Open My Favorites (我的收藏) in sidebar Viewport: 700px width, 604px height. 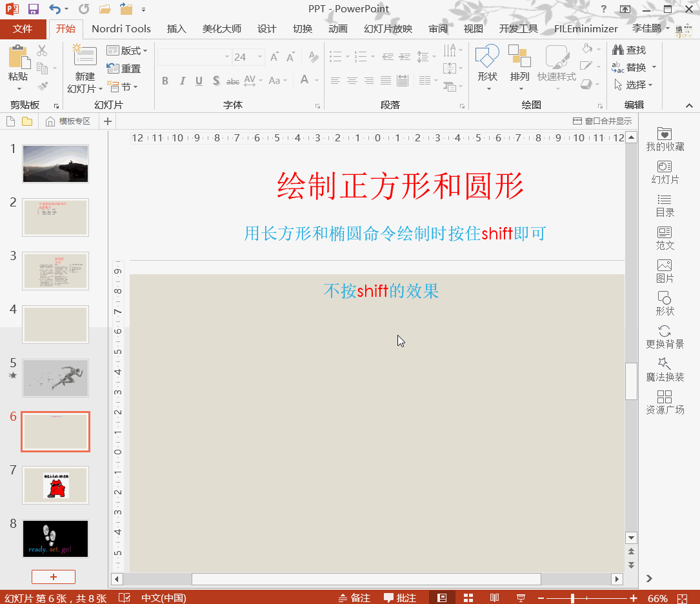[x=665, y=139]
